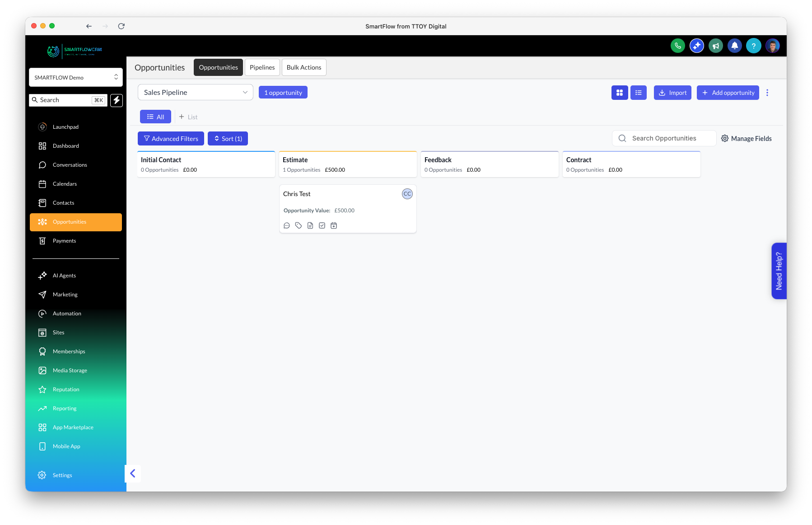Switch to grid view of opportunities
The width and height of the screenshot is (812, 525).
point(619,92)
